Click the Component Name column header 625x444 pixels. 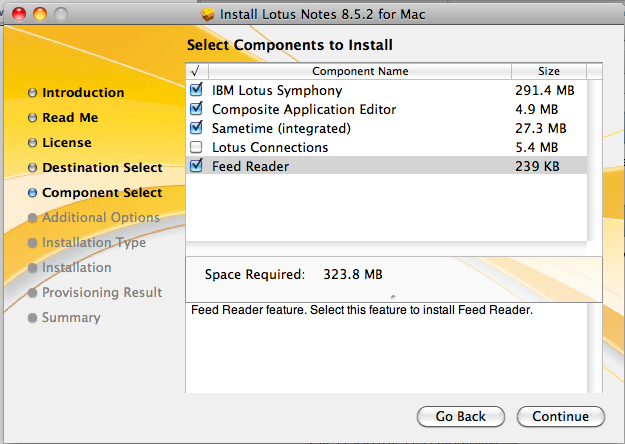[360, 71]
